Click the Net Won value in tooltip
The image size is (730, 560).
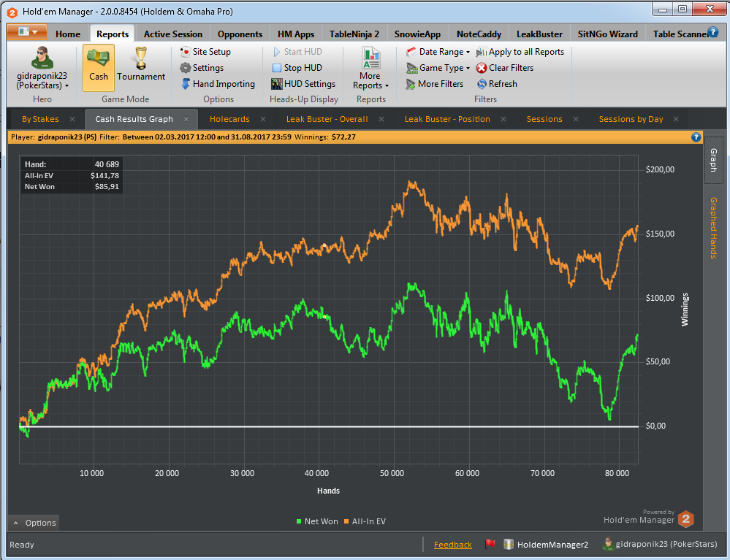pyautogui.click(x=107, y=187)
